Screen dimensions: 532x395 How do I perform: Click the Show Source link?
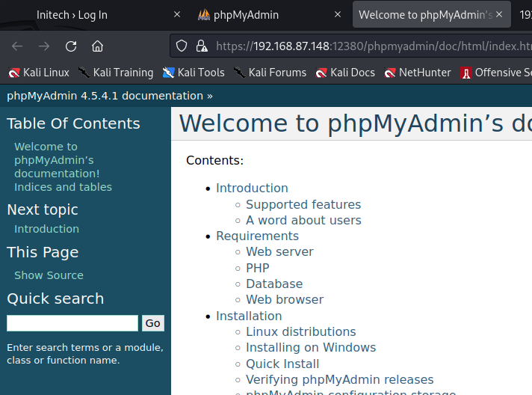click(x=49, y=275)
